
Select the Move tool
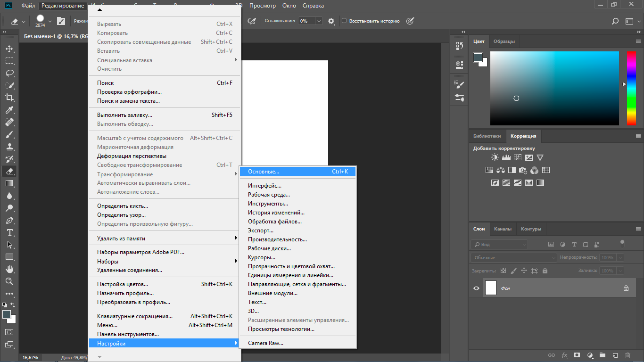pos(9,49)
